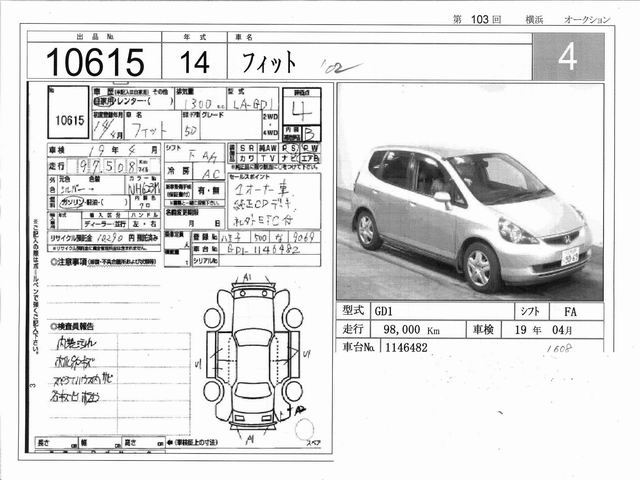This screenshot has width=640, height=480.
Task: Click the U1 mark right of the diagram
Action: 307,354
